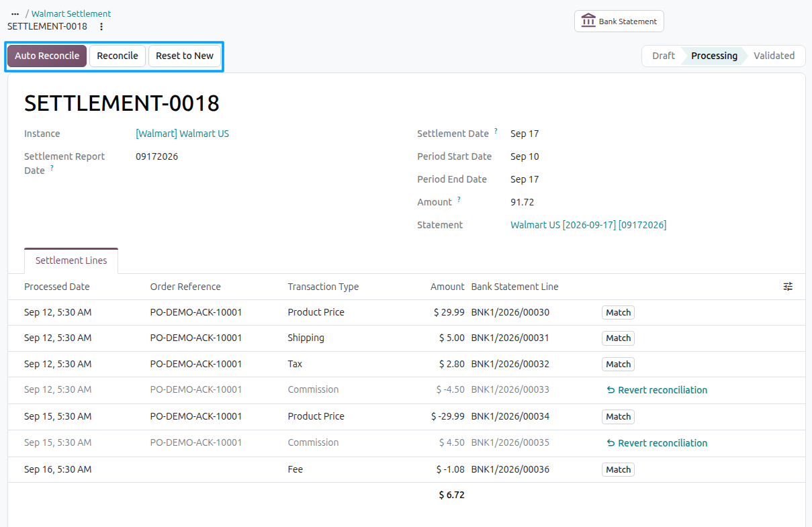Match the Shipping $ 5.00 line
Screen dimensions: 812x527
(x=618, y=338)
